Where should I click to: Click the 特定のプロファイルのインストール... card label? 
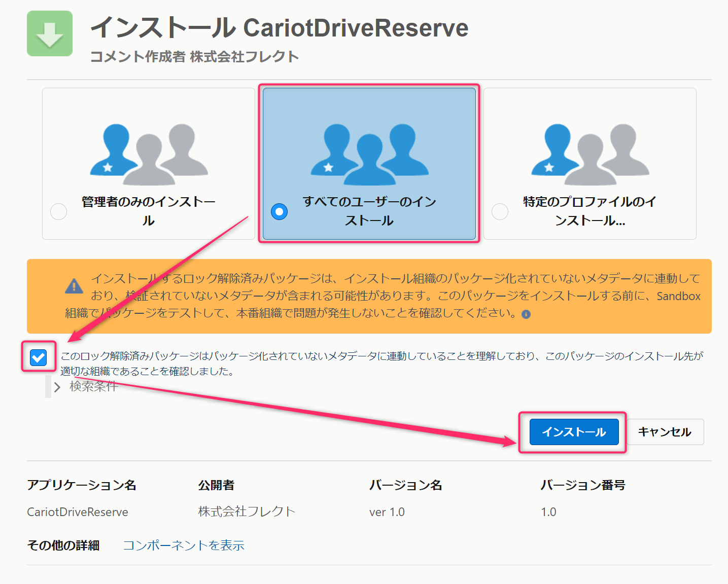(x=590, y=211)
